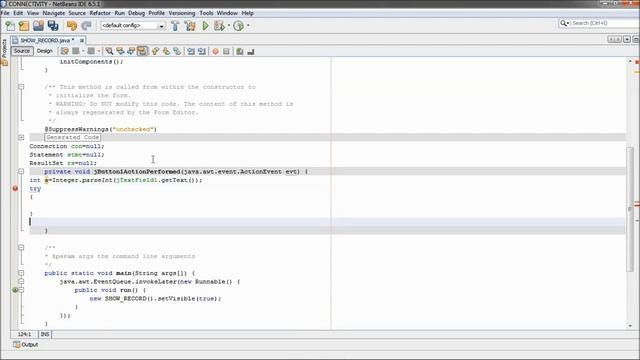The image size is (640, 360).
Task: Open the Versioning menu
Action: coord(182,13)
